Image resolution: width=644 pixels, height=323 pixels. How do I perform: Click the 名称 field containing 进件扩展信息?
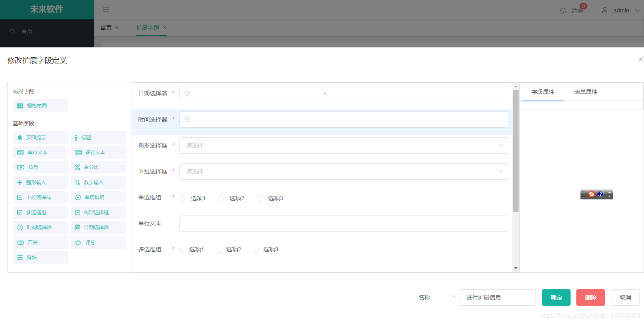(x=498, y=297)
